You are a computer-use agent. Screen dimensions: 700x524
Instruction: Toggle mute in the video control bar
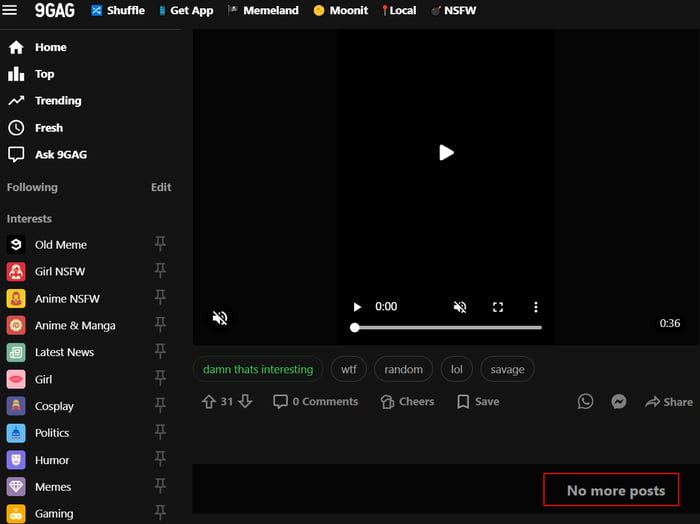(x=460, y=307)
